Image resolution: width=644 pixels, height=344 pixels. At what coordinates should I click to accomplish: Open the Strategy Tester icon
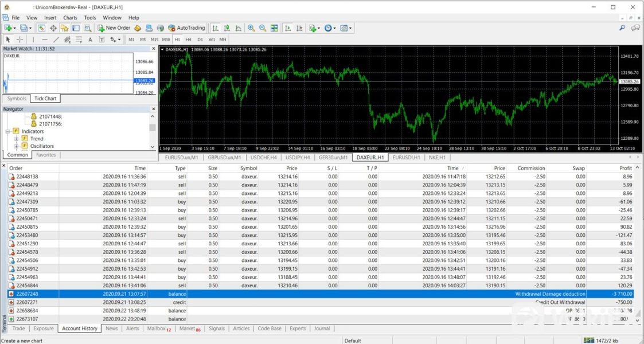[x=88, y=28]
